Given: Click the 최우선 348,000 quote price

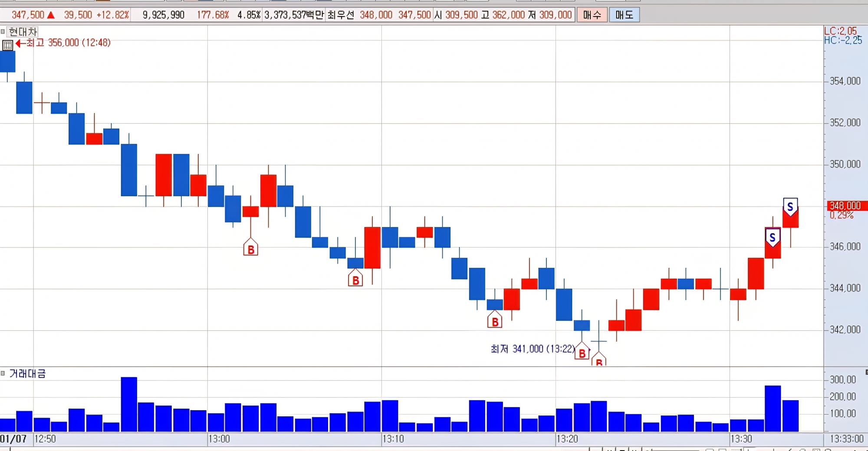Looking at the screenshot, I should click(x=376, y=15).
